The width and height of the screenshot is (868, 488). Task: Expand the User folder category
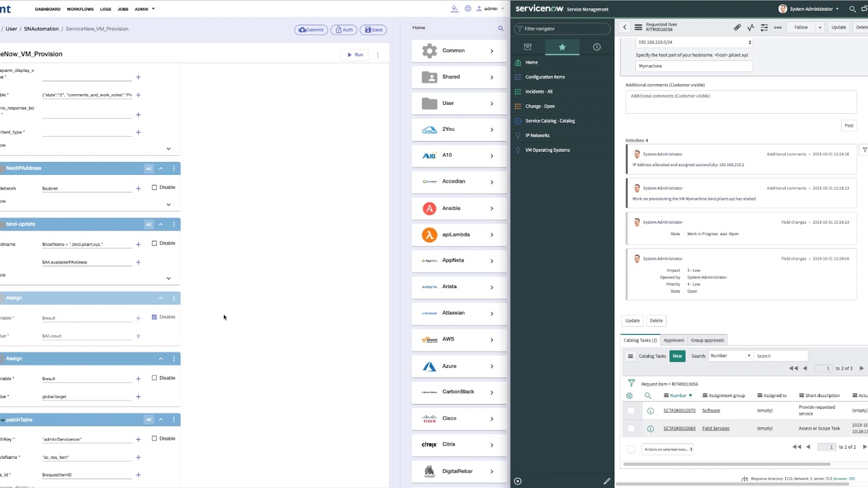tap(459, 104)
